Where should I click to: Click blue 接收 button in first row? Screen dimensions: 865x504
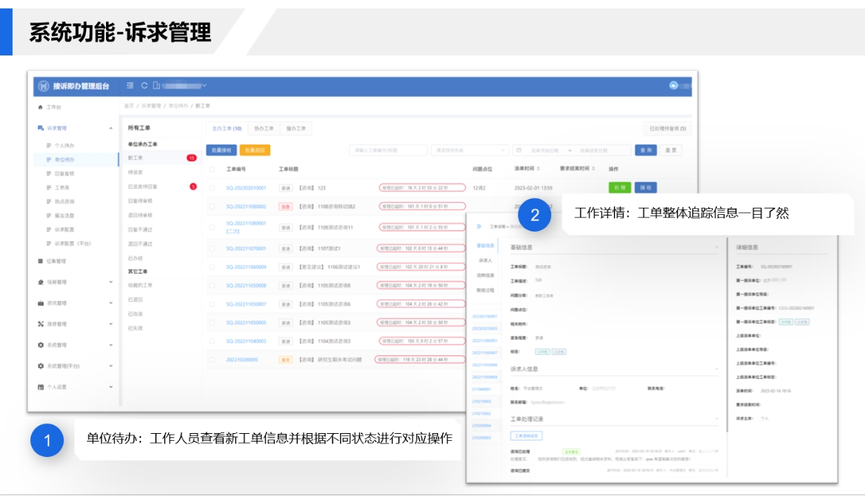coord(645,187)
